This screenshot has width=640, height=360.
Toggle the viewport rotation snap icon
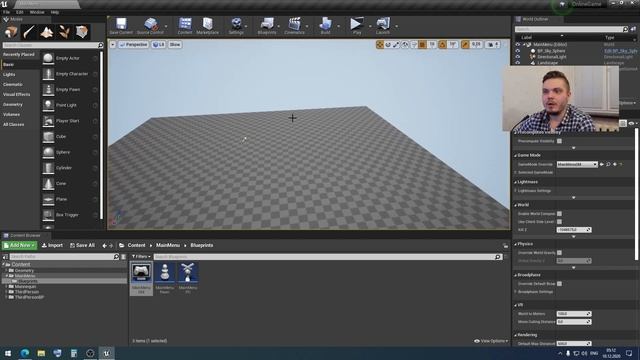[x=442, y=44]
